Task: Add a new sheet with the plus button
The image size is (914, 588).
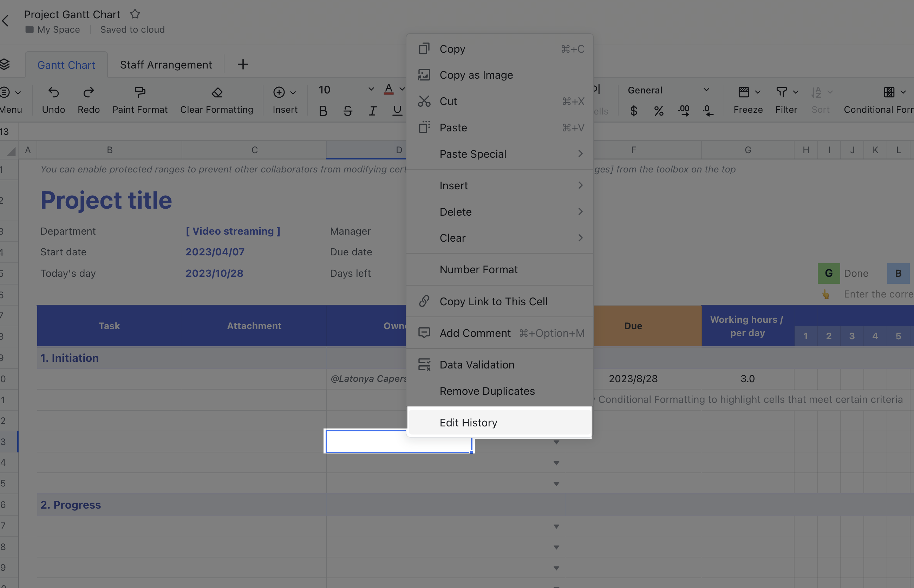Action: coord(243,64)
